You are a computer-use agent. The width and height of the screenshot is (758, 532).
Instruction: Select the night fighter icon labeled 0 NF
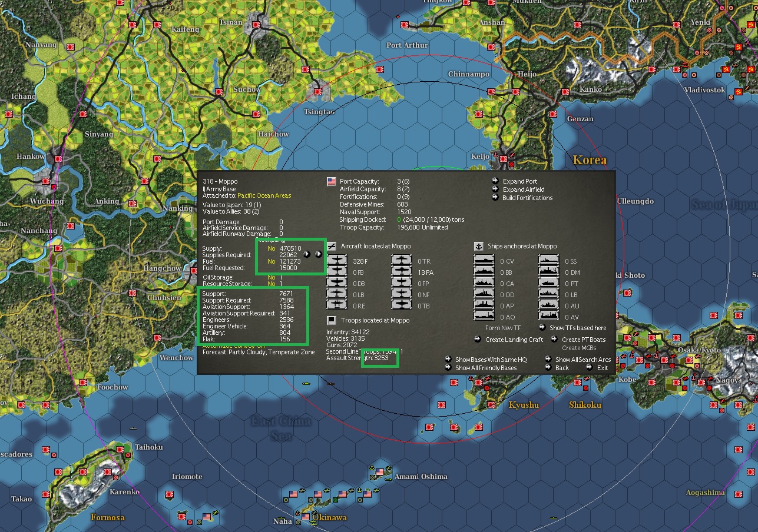402,294
